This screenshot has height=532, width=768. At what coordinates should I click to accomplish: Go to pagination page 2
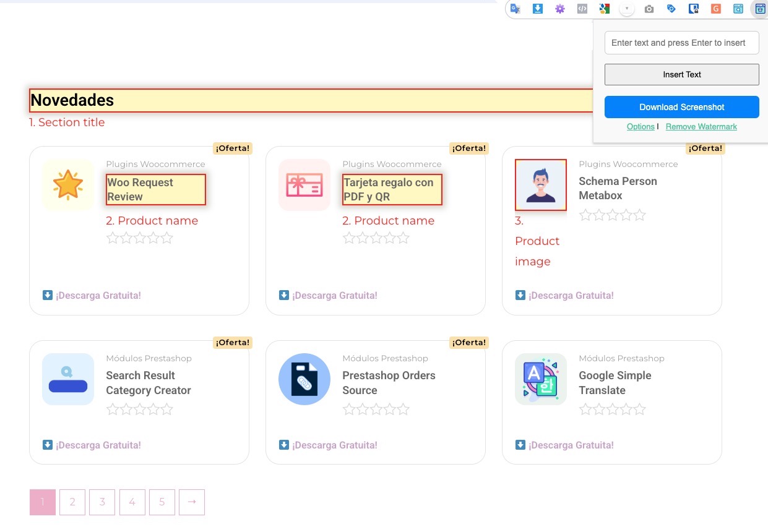[72, 502]
